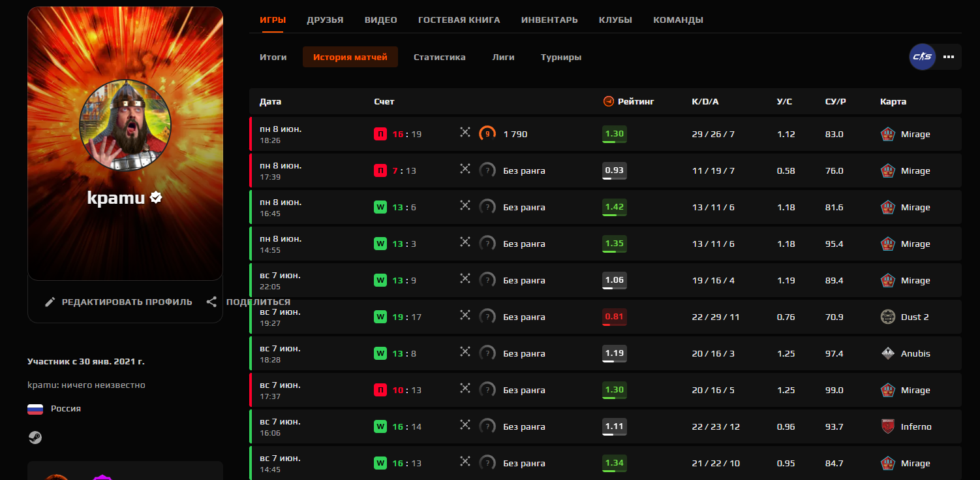The image size is (980, 480).
Task: Click the ПОДЕЛИТЬСЯ button
Action: point(248,302)
